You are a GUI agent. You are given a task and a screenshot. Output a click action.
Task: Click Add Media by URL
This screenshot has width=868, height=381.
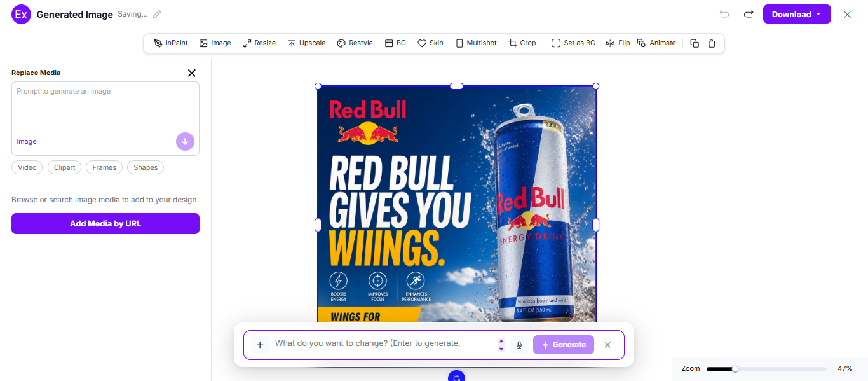point(105,223)
